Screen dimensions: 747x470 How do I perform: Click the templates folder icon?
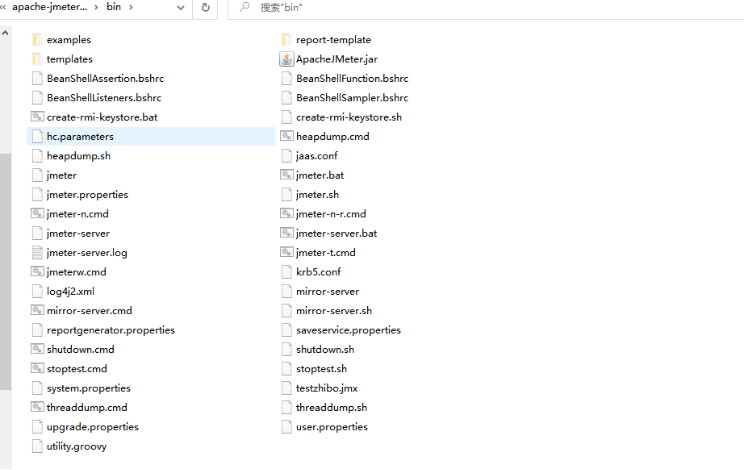point(37,59)
